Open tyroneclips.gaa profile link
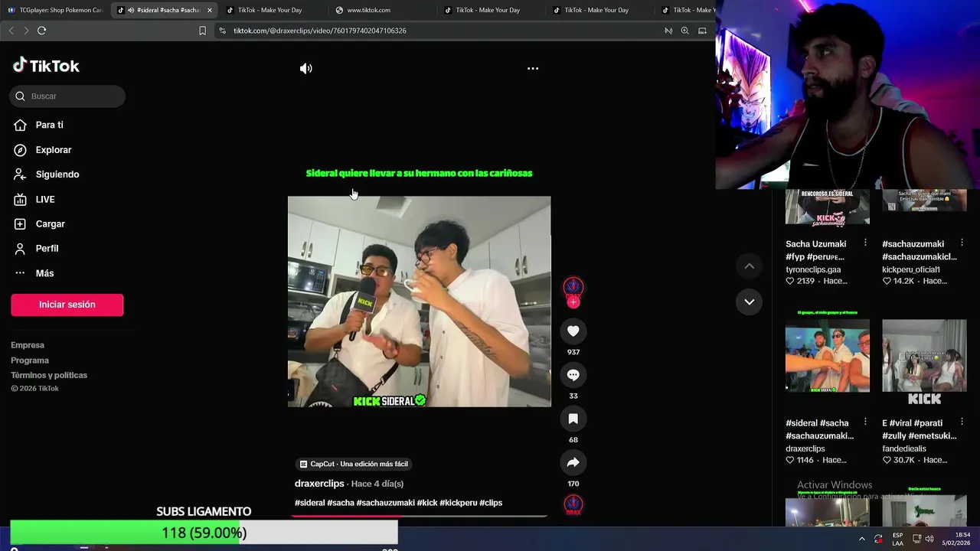Viewport: 980px width, 551px height. tap(813, 269)
